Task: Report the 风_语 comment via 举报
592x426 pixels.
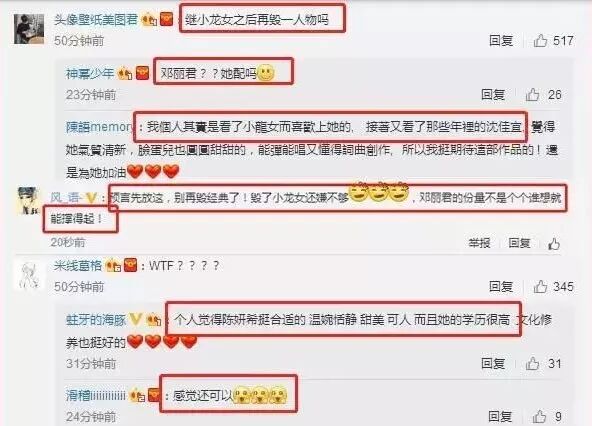Action: click(479, 243)
